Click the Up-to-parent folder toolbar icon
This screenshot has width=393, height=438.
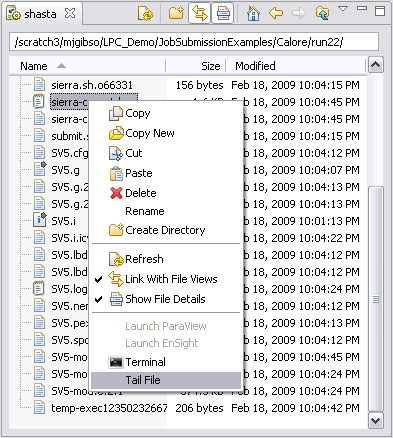coord(322,14)
